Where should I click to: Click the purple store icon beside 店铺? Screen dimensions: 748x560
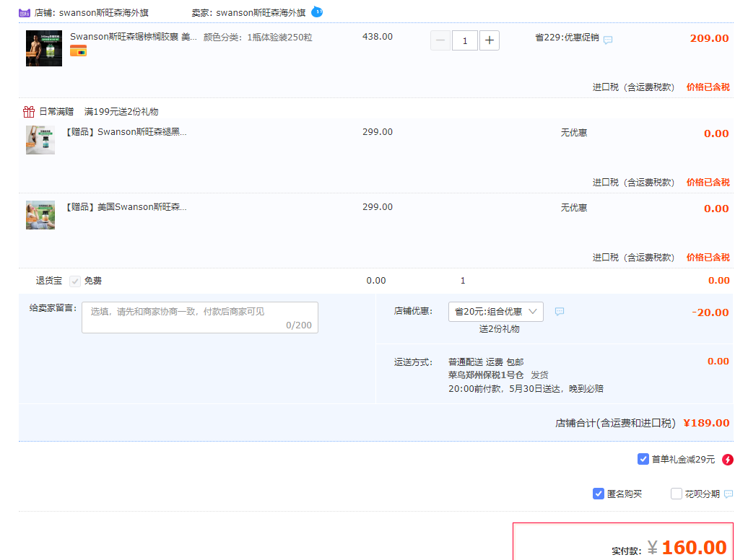tap(25, 13)
